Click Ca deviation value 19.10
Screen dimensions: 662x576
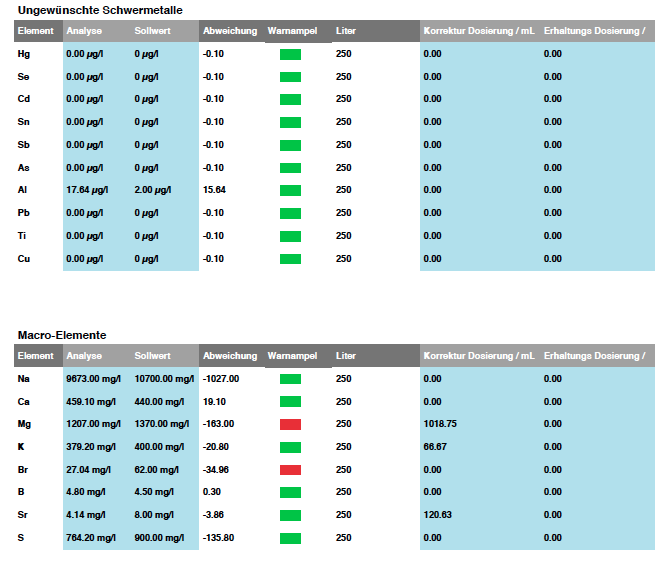(214, 402)
